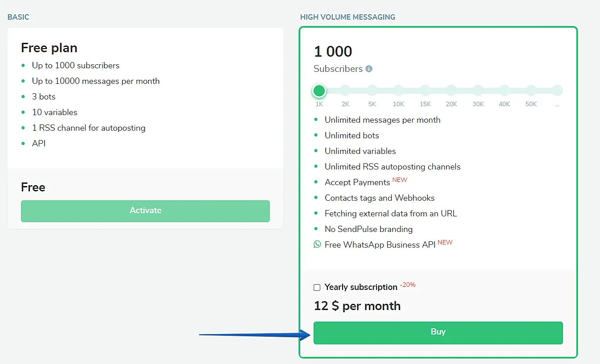Click the Accept Payments feature text

357,182
